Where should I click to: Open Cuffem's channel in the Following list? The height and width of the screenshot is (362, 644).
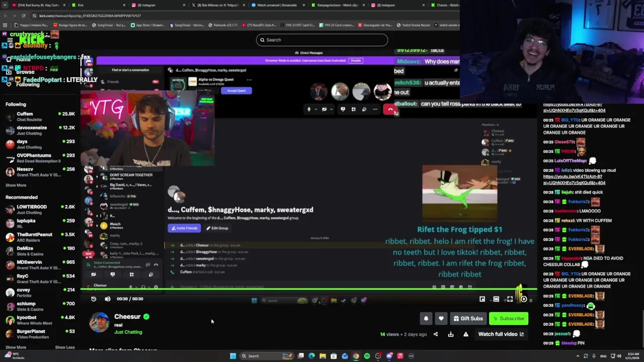pyautogui.click(x=40, y=117)
